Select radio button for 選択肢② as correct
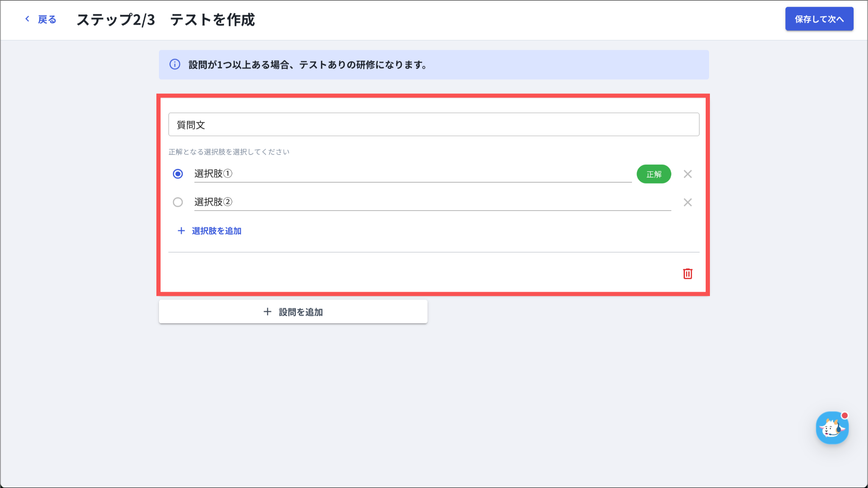This screenshot has width=868, height=488. (178, 202)
